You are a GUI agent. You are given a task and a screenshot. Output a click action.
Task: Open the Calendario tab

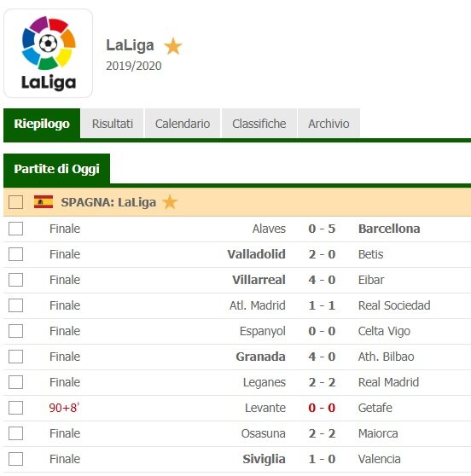(x=183, y=124)
